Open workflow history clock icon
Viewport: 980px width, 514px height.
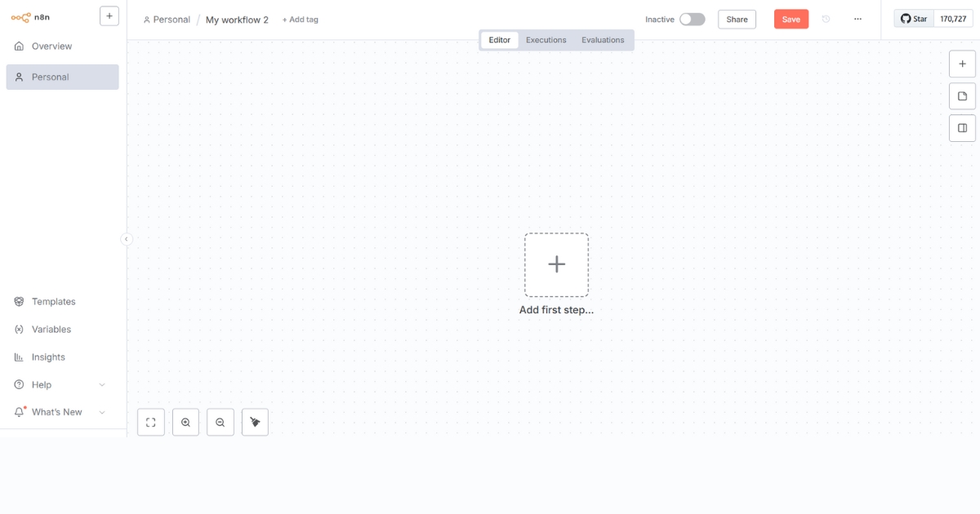pos(826,20)
